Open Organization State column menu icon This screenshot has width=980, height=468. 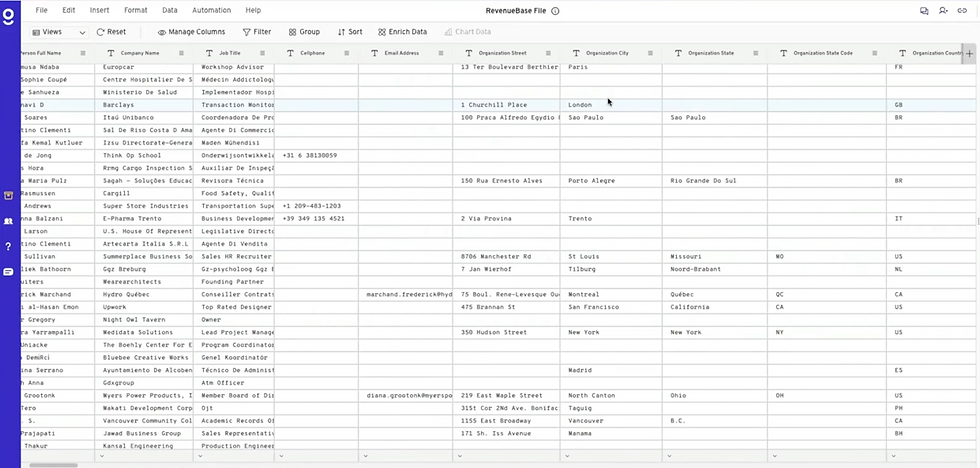pos(756,53)
